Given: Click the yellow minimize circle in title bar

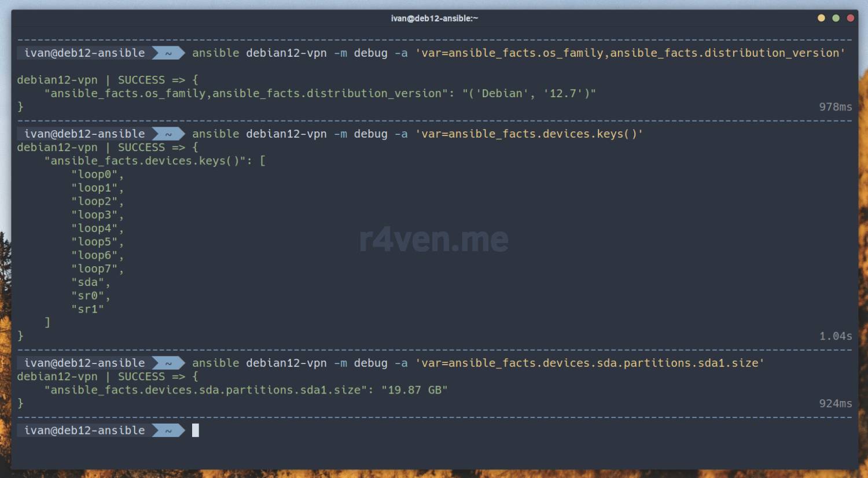Looking at the screenshot, I should 821,18.
